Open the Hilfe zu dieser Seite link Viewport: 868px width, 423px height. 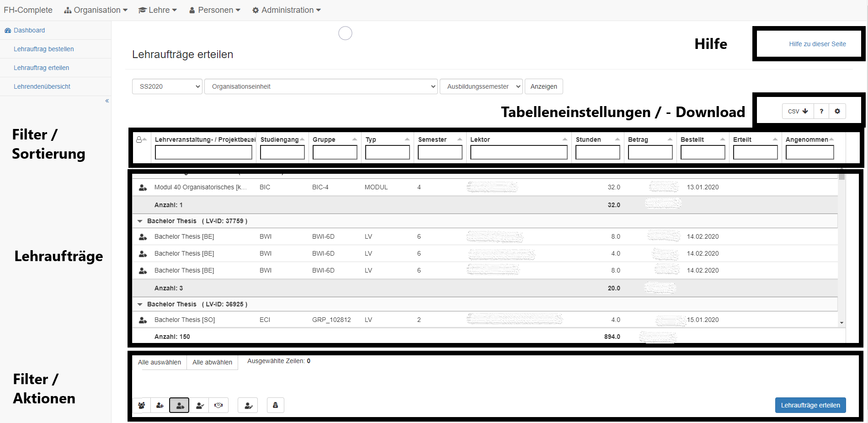click(817, 44)
